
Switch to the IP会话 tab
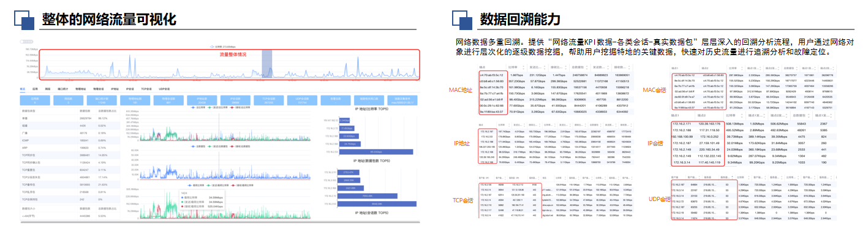130,89
